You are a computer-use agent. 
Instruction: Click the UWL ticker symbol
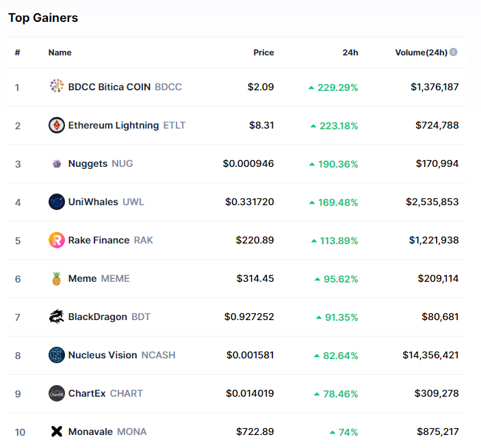tap(133, 202)
